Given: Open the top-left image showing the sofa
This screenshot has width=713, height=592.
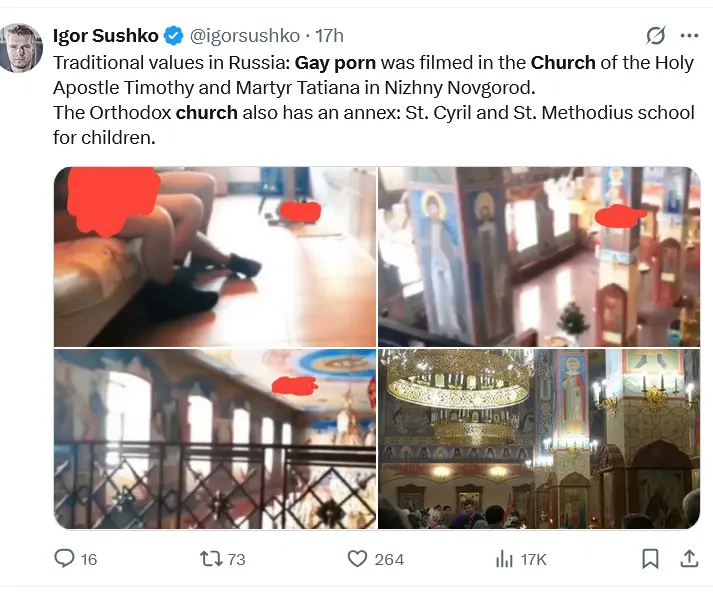Looking at the screenshot, I should [x=215, y=257].
